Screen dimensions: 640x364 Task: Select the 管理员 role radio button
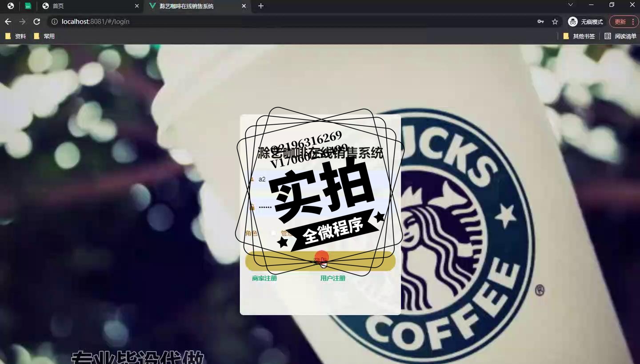tap(274, 233)
